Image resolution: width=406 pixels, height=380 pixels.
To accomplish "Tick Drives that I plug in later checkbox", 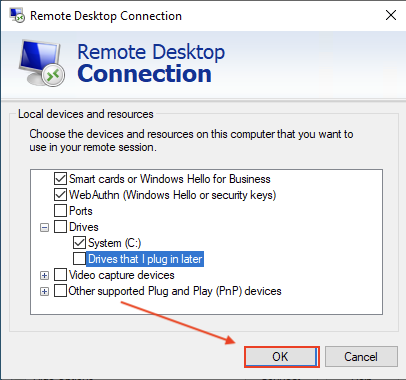I will pyautogui.click(x=79, y=259).
